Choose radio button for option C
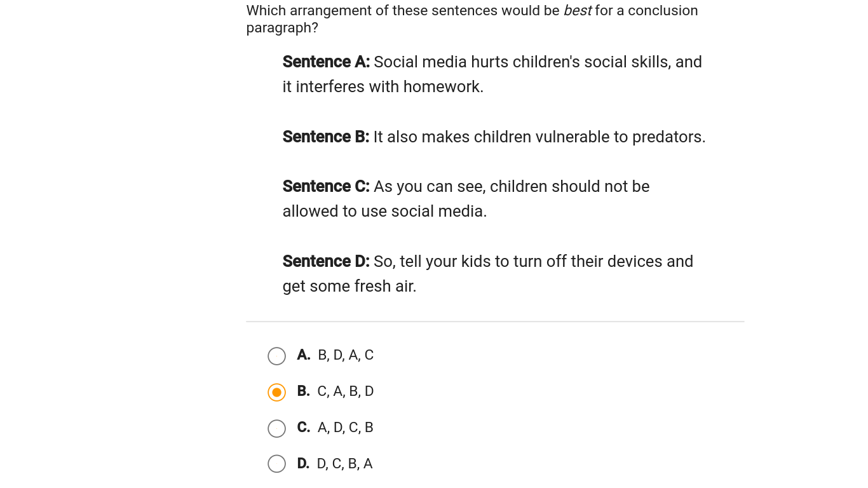The width and height of the screenshot is (868, 488). pyautogui.click(x=276, y=428)
